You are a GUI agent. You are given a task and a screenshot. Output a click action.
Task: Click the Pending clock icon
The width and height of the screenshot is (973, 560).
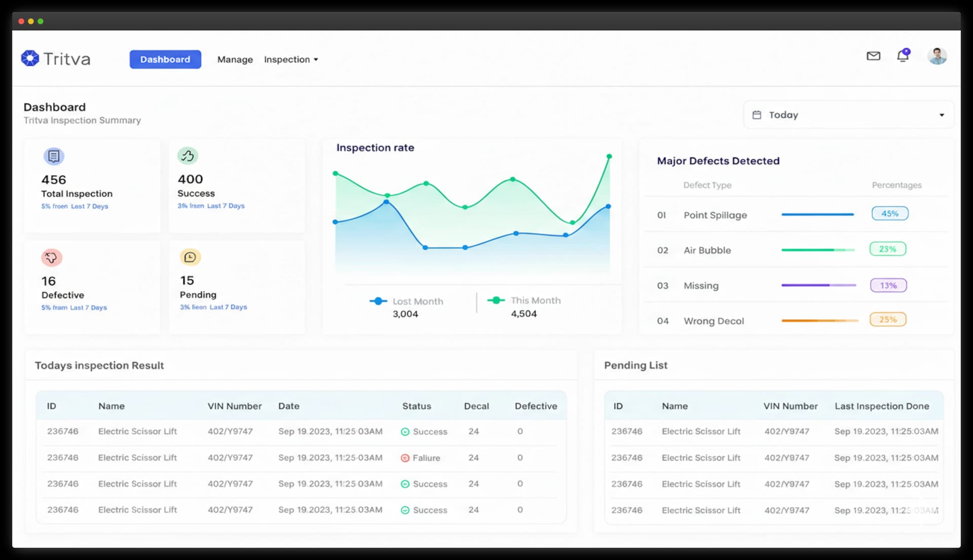(190, 257)
